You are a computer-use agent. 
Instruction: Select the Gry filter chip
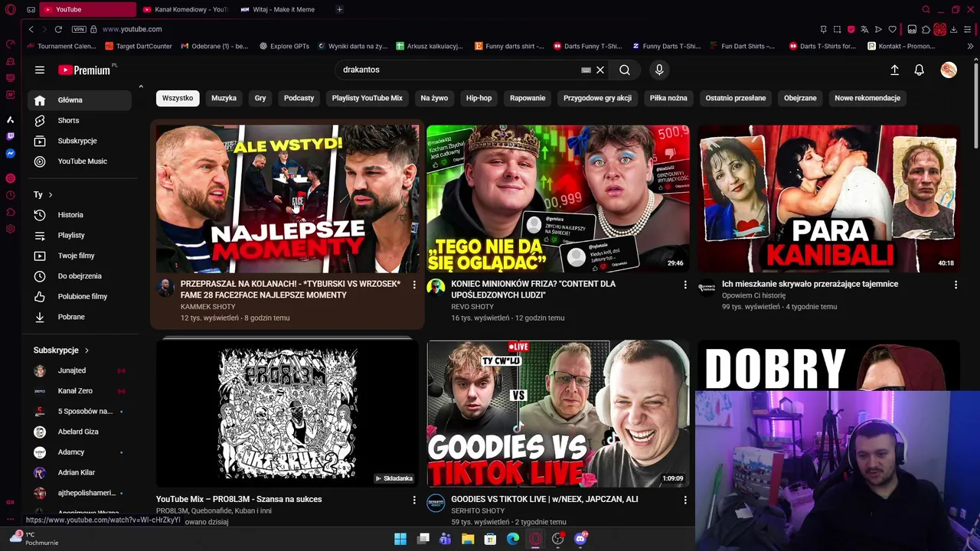click(260, 98)
